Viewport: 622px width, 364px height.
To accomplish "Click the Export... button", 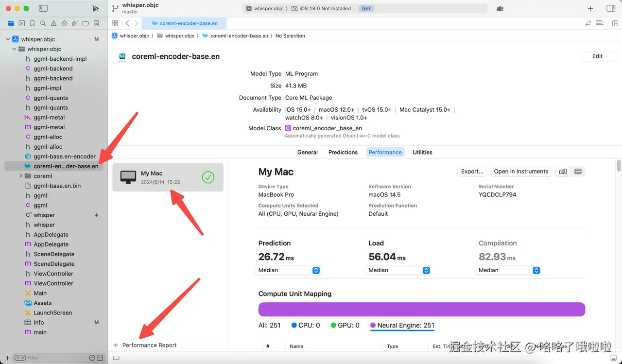I will pyautogui.click(x=472, y=172).
